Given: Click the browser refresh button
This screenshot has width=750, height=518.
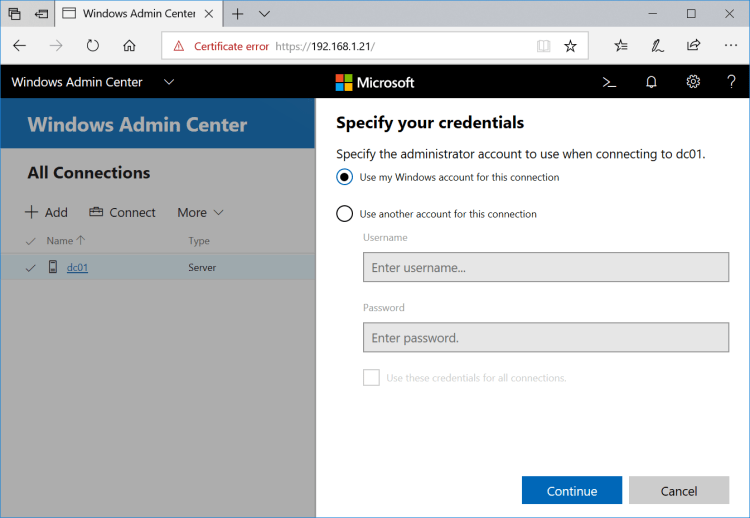Looking at the screenshot, I should (x=93, y=46).
